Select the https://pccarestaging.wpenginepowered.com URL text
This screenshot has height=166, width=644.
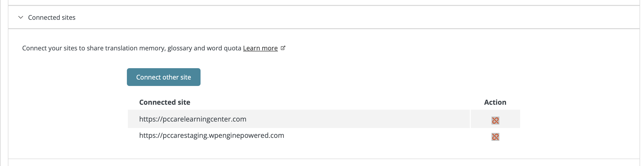[211, 135]
